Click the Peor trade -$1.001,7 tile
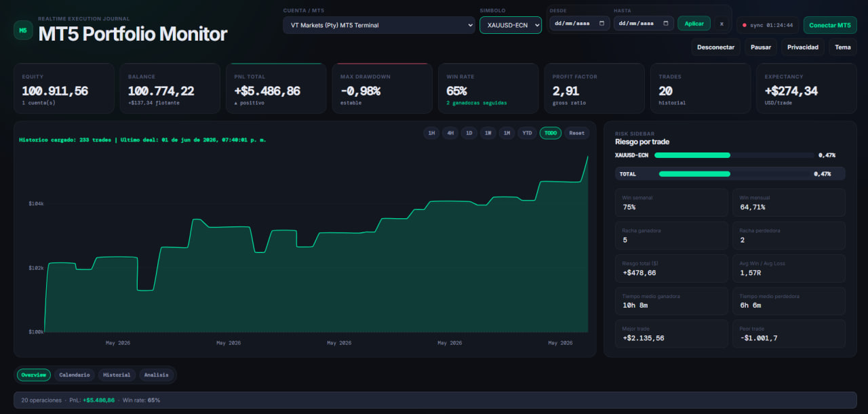This screenshot has height=414, width=868. pyautogui.click(x=789, y=333)
